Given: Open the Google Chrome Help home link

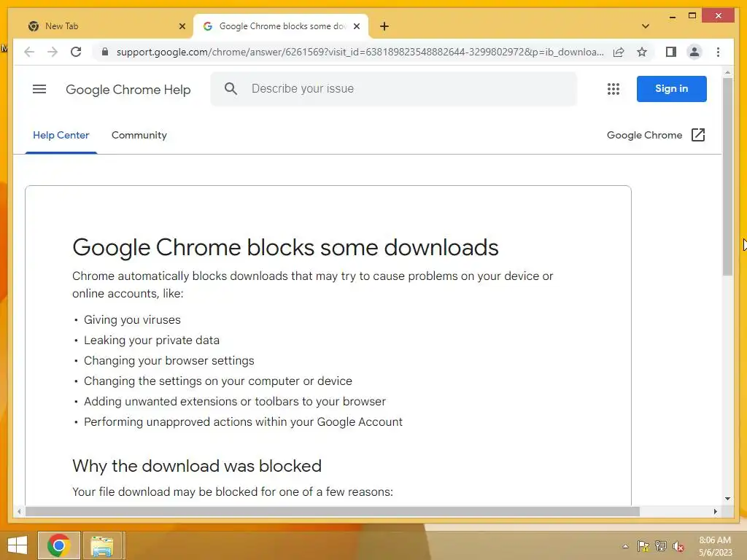Looking at the screenshot, I should [x=128, y=90].
